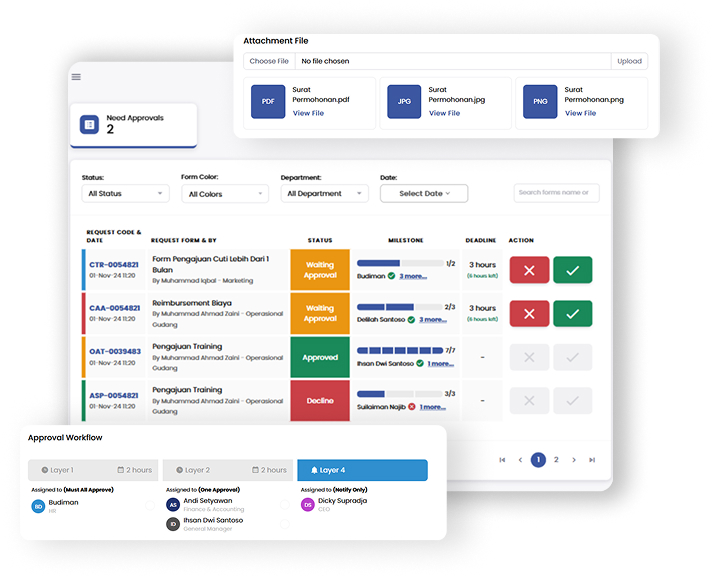Open '3 more...' link in Budiman's milestone

click(x=412, y=276)
